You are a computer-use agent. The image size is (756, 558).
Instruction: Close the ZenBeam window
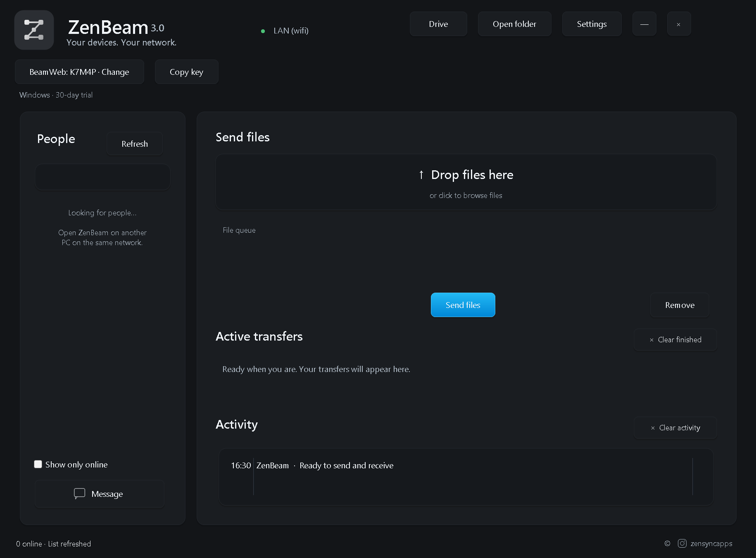(679, 24)
